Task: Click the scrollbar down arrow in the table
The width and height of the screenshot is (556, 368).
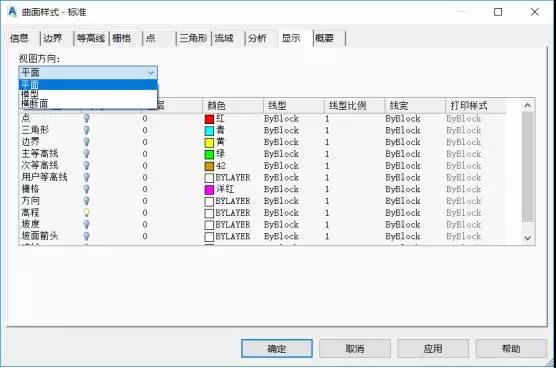Action: 528,238
